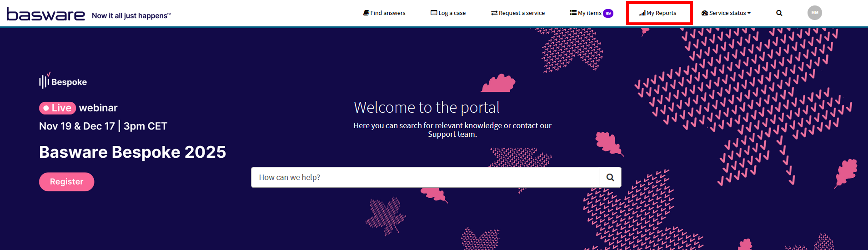Open the Find answers menu item
The width and height of the screenshot is (868, 250).
coord(388,13)
